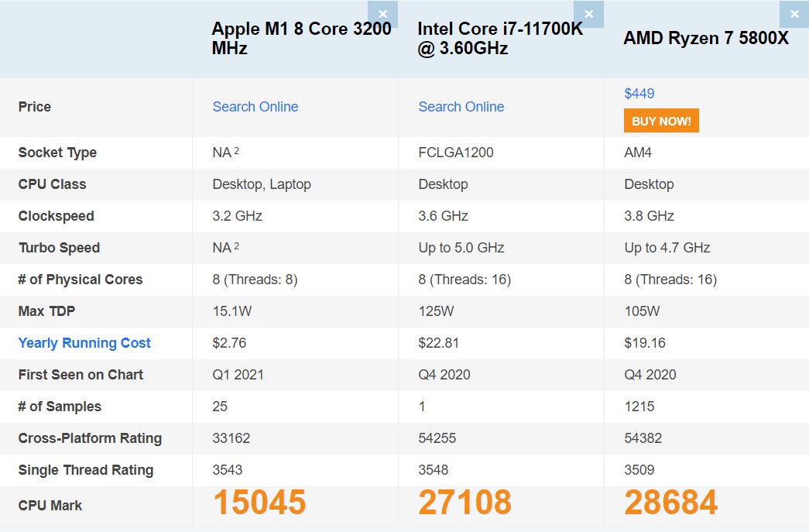Select the Turbo Speed row label
The width and height of the screenshot is (809, 532).
[x=60, y=249]
